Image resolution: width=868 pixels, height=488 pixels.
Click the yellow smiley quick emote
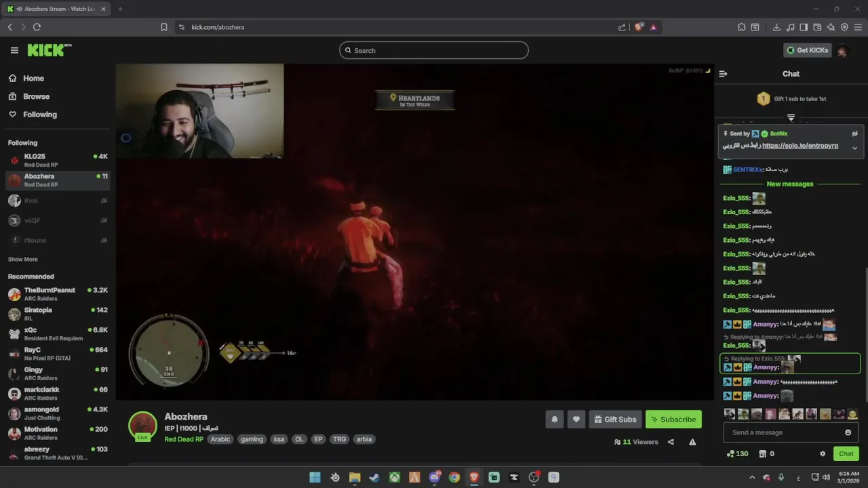coord(852,414)
